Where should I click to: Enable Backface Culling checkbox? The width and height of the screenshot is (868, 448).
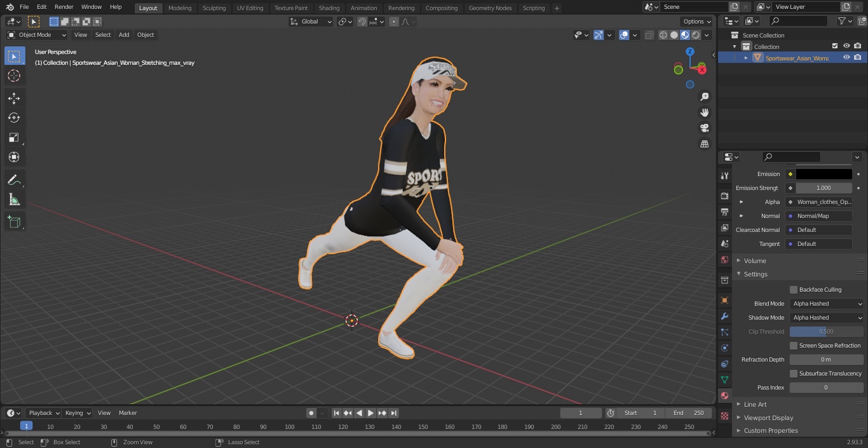794,290
